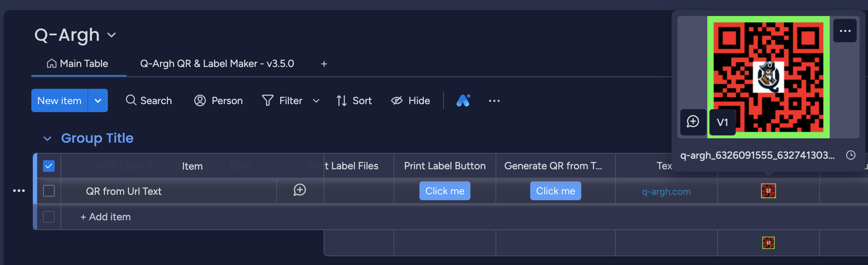Open the toolbar more options menu
Image resolution: width=868 pixels, height=265 pixels.
point(494,101)
